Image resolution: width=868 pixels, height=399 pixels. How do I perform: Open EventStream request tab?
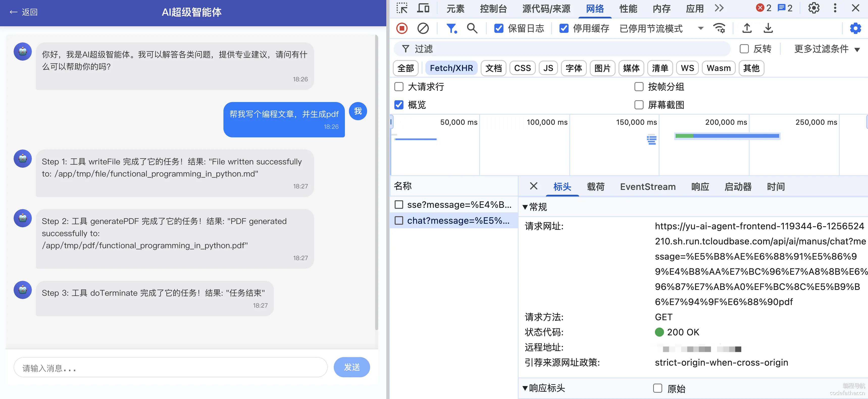pos(648,187)
